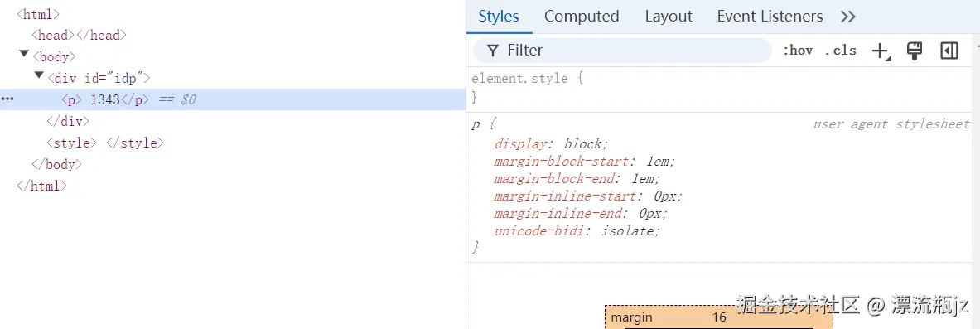Select the html opening tag row

click(x=38, y=14)
